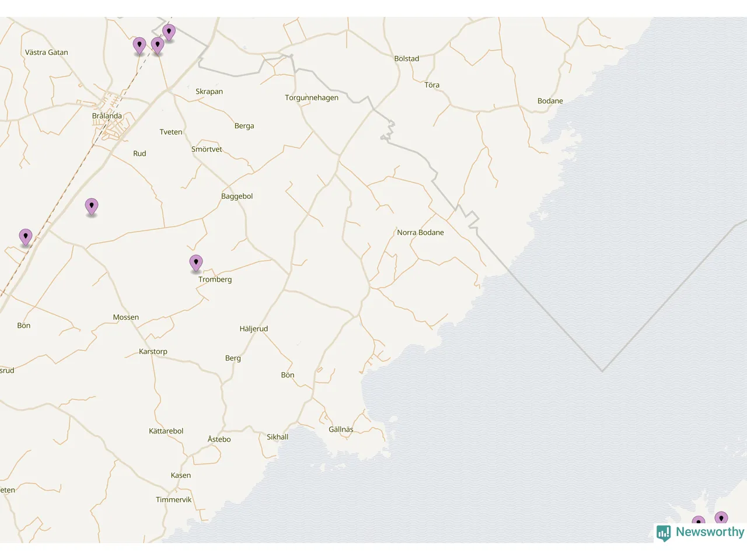Click the Karstorp label

tap(153, 352)
